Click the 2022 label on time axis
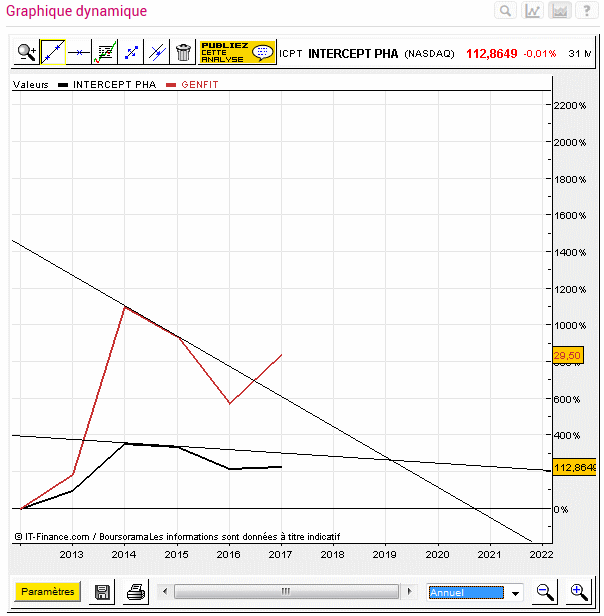The height and width of the screenshot is (616, 604). click(x=541, y=554)
